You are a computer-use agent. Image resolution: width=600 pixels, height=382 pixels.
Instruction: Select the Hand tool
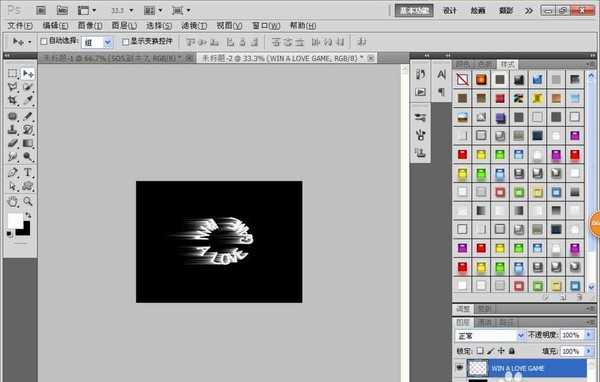click(13, 201)
